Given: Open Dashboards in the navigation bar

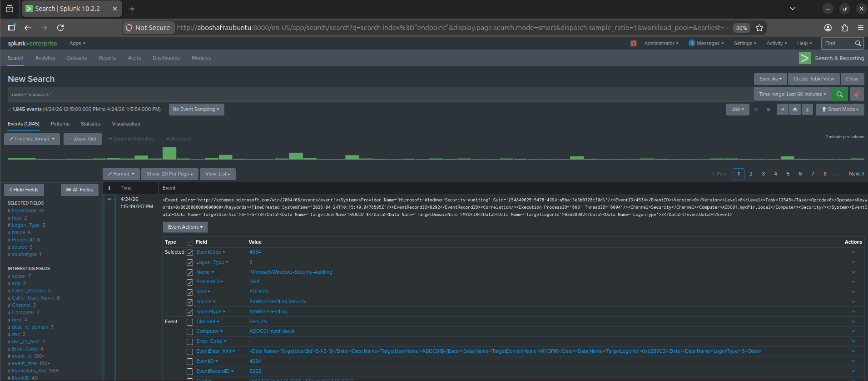Looking at the screenshot, I should (166, 58).
